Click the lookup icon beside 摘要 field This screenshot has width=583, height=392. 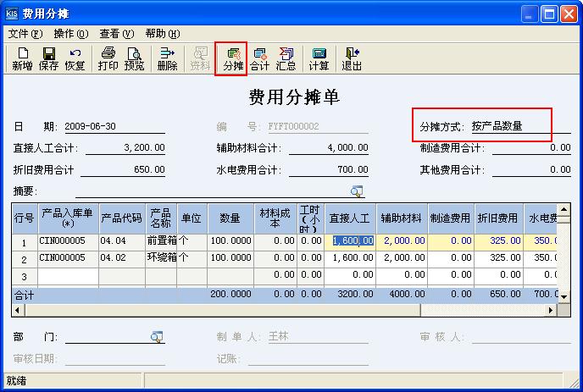pyautogui.click(x=357, y=191)
